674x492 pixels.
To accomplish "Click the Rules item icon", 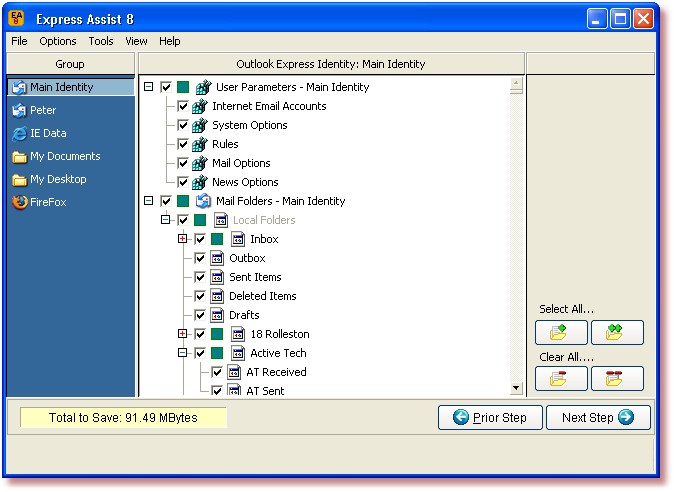I will coord(199,144).
